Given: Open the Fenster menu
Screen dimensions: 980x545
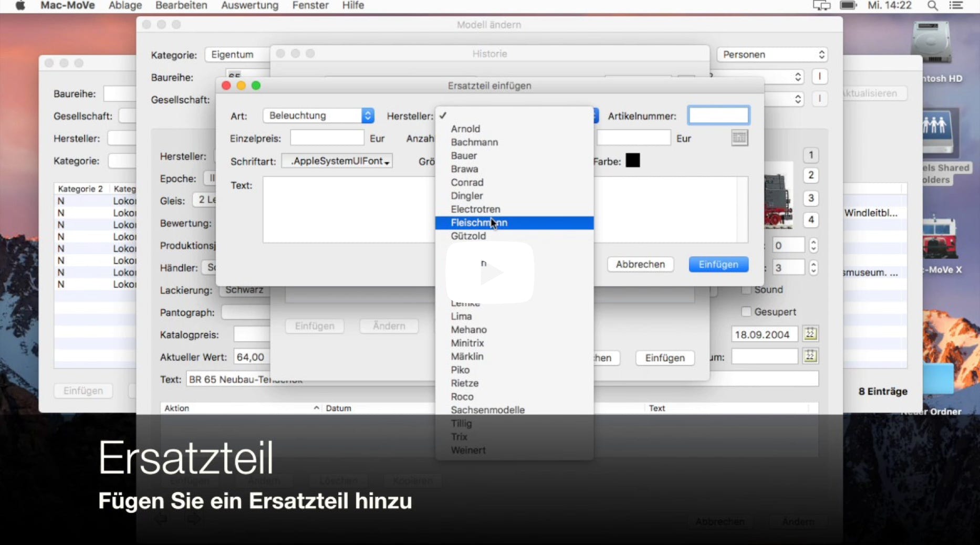Looking at the screenshot, I should point(310,6).
